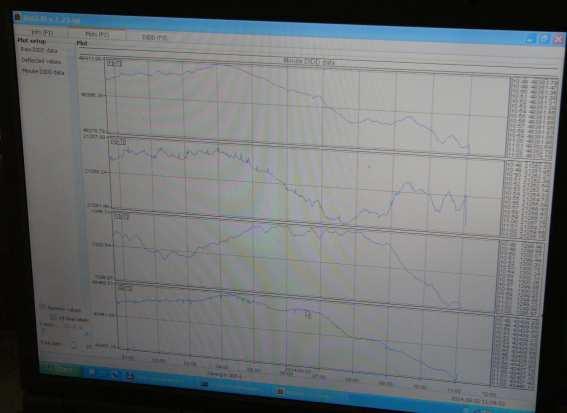Click the boxed value label on the second chart
Viewport: 567px width, 413px height.
118,141
